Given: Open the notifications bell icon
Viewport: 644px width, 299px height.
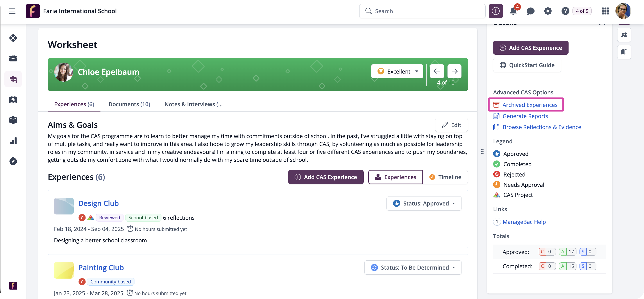Looking at the screenshot, I should point(513,11).
